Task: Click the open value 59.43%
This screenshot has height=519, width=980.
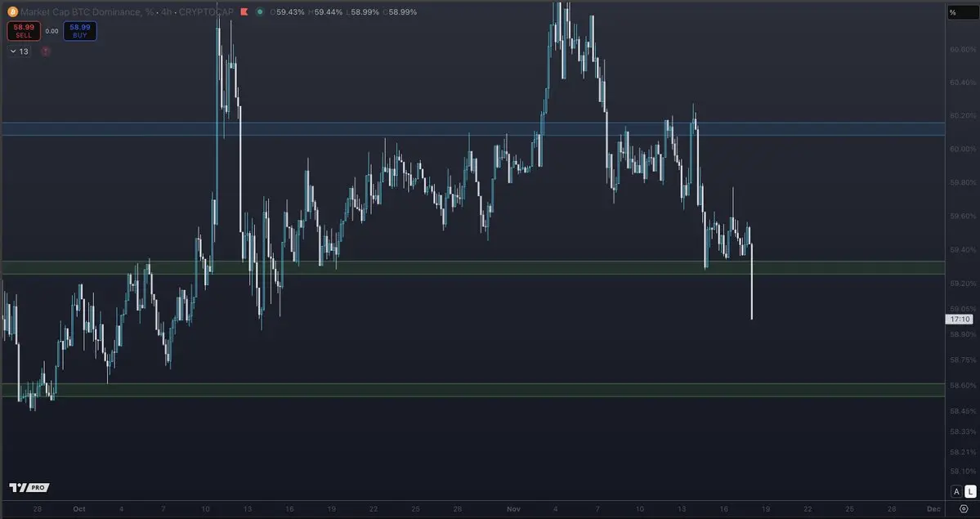Action: tap(290, 12)
